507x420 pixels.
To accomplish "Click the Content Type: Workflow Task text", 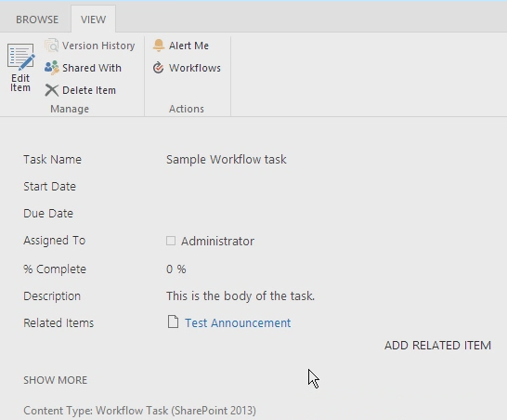I will 139,411.
